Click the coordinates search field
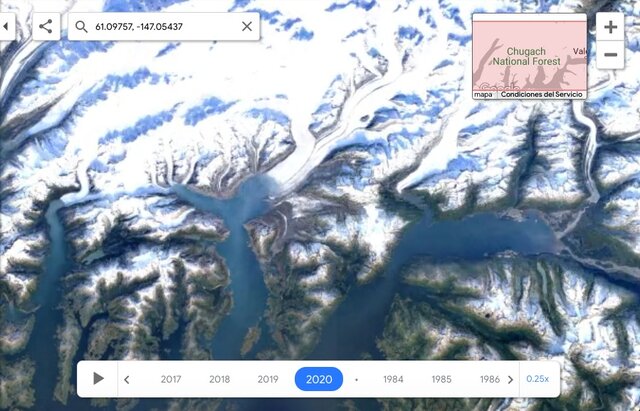Image resolution: width=640 pixels, height=411 pixels. coord(164,27)
